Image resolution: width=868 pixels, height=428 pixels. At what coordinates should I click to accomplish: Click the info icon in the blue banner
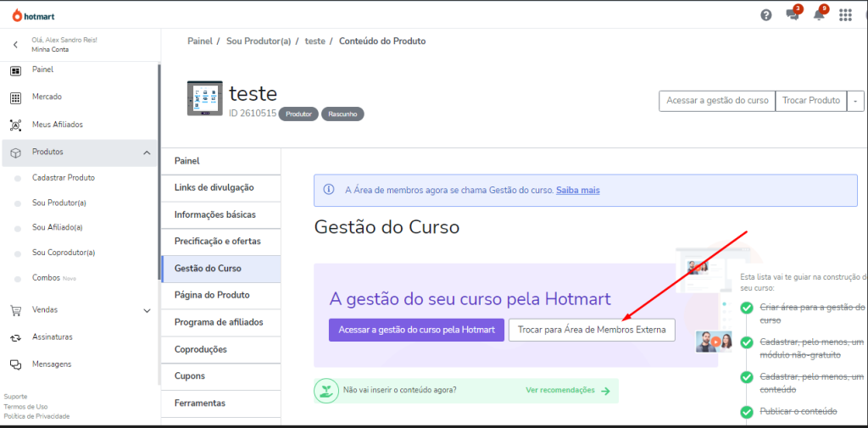[328, 190]
